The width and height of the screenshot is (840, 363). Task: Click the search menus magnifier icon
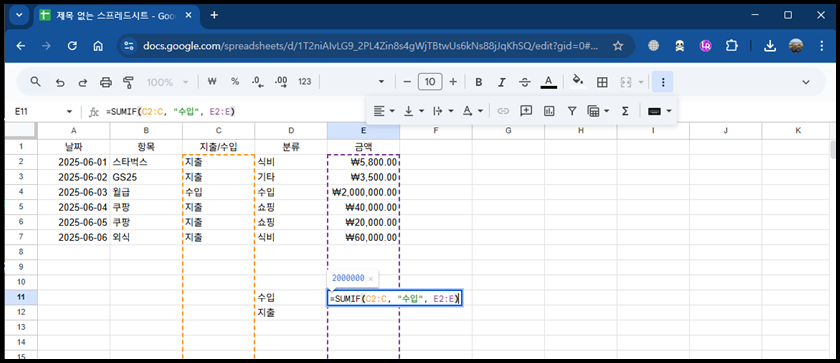[x=35, y=82]
